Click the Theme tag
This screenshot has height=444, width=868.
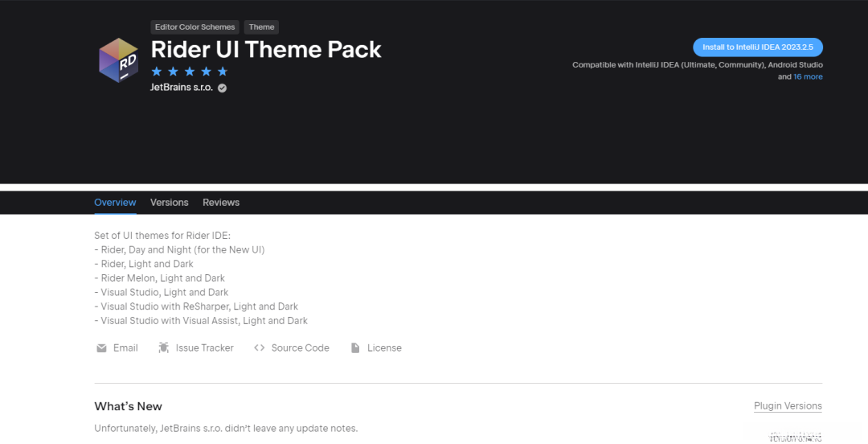point(261,27)
